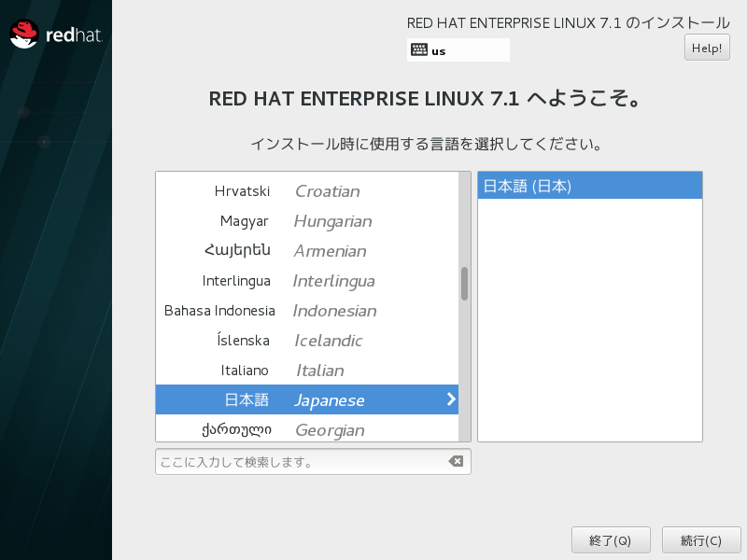Viewport: 747px width, 560px height.
Task: Click the Red Hat logo
Action: [56, 34]
